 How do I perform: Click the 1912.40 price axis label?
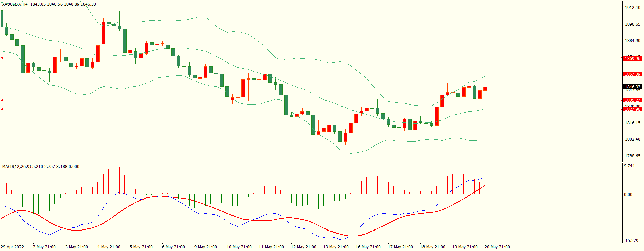(632, 8)
